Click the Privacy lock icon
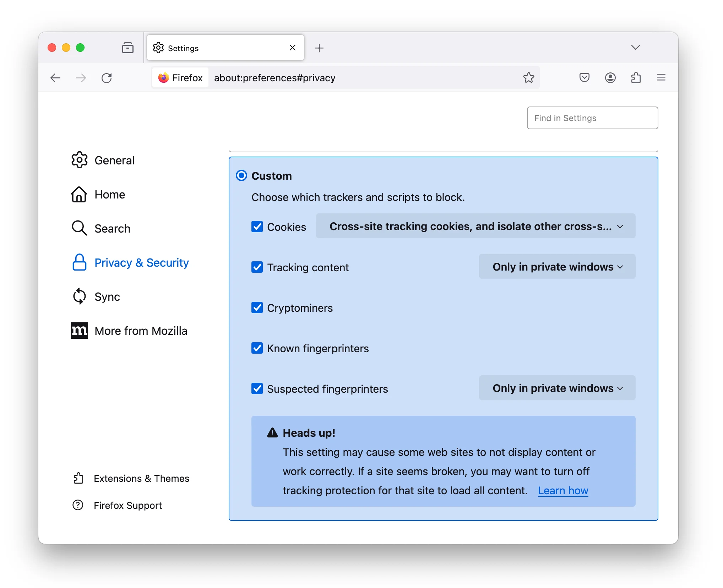The height and width of the screenshot is (588, 723). (79, 262)
